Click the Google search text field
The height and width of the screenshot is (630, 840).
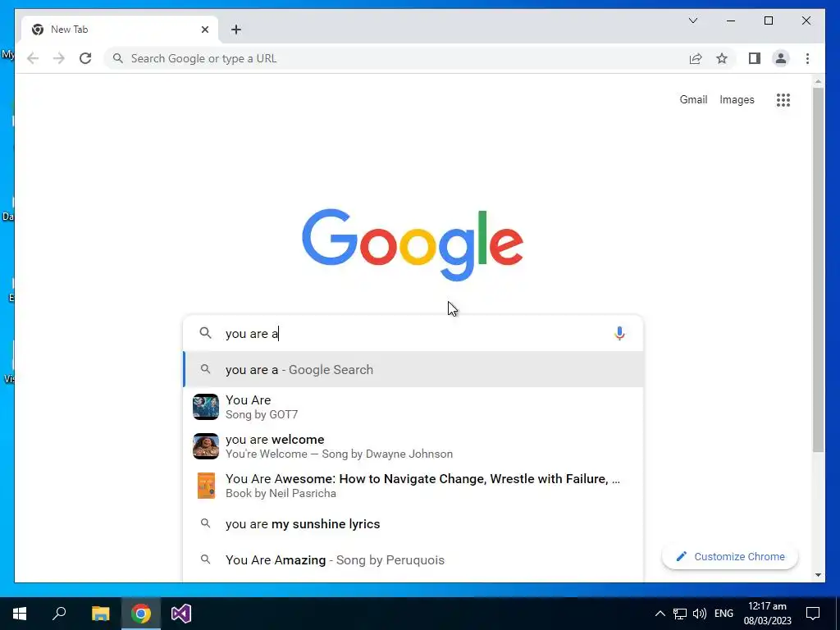click(x=415, y=333)
